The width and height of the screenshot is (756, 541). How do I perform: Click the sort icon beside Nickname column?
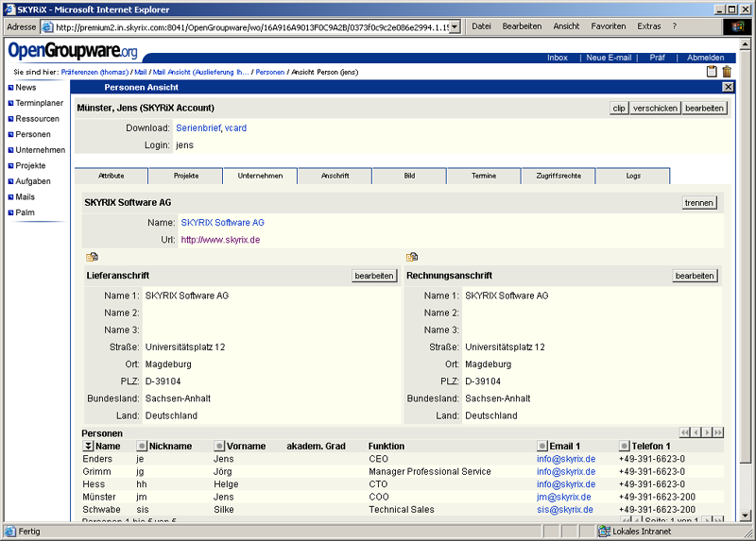[x=142, y=446]
